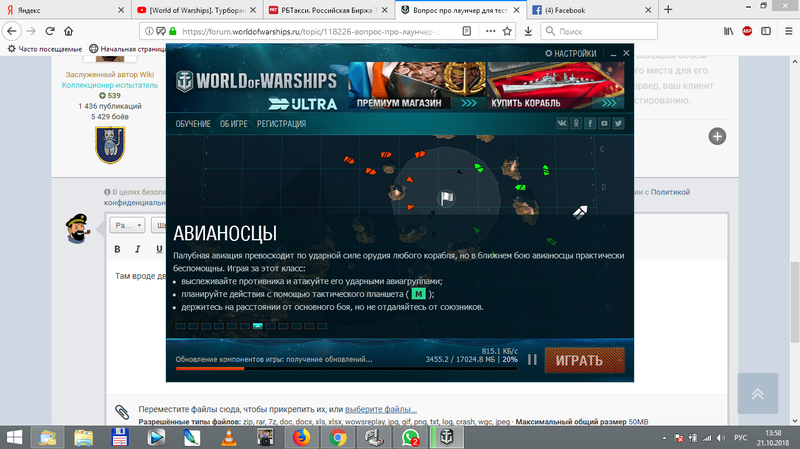Reload the forum page
This screenshot has width=800, height=449.
49,31
